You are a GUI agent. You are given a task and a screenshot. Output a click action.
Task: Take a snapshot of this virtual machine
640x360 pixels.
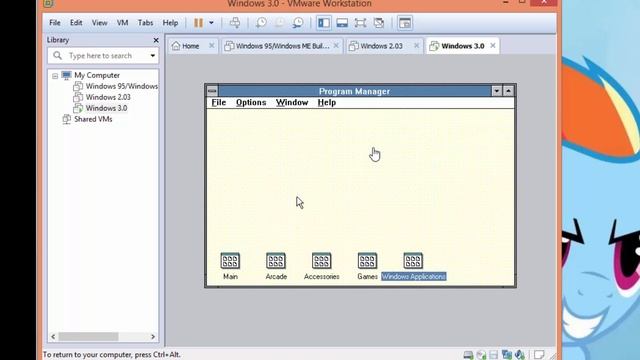coord(261,23)
